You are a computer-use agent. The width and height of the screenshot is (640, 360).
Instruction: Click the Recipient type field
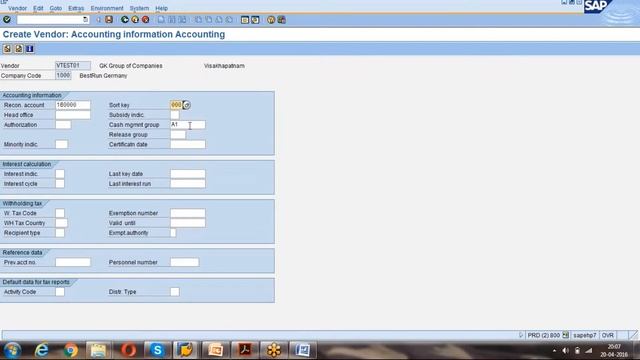click(x=60, y=233)
